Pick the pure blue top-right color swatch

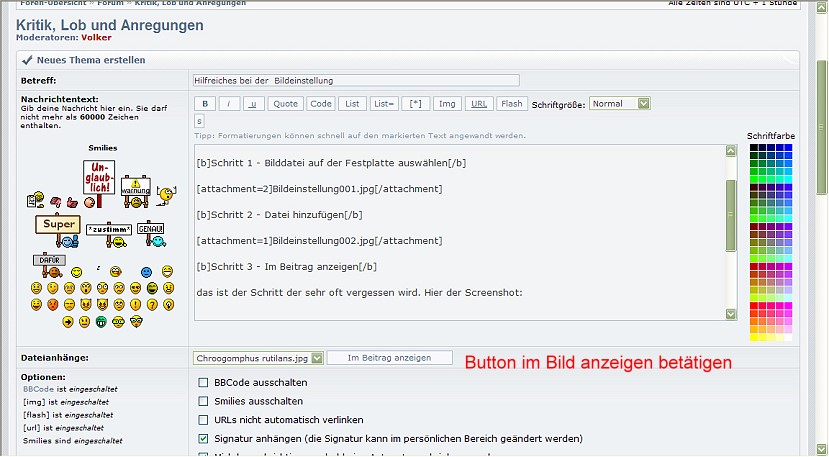[788, 148]
